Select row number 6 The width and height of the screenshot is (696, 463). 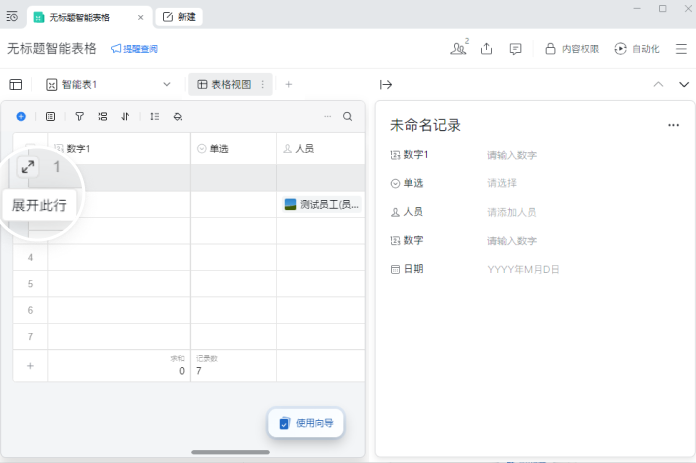(30, 310)
